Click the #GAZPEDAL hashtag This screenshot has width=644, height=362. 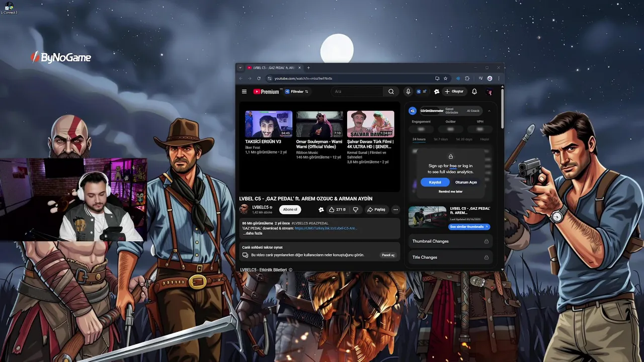318,223
